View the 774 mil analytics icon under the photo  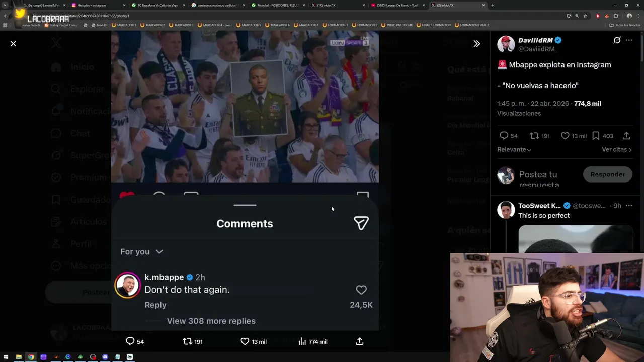(x=312, y=341)
